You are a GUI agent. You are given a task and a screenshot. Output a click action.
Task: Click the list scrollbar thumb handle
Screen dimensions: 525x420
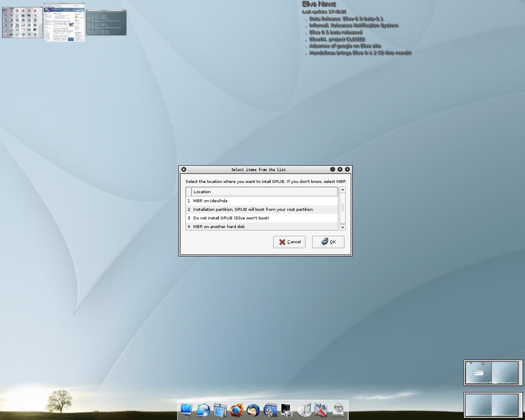[342, 208]
